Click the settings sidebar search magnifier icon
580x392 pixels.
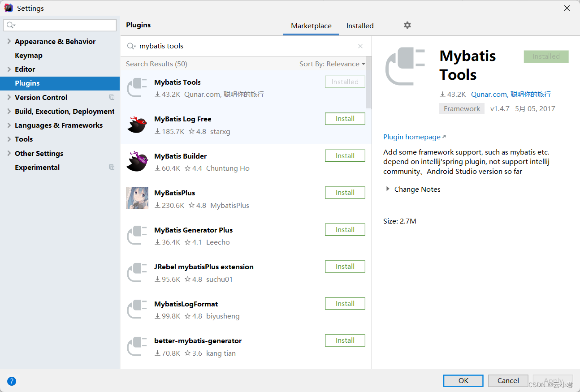coord(11,25)
